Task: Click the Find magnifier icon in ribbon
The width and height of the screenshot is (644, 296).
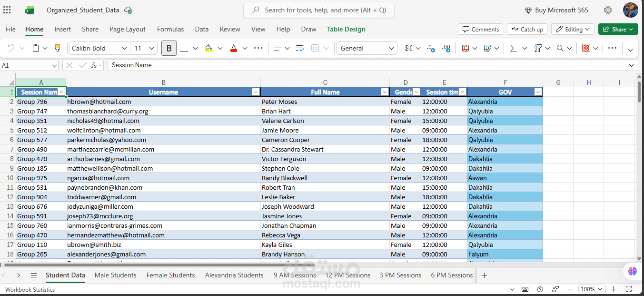Action: 560,48
